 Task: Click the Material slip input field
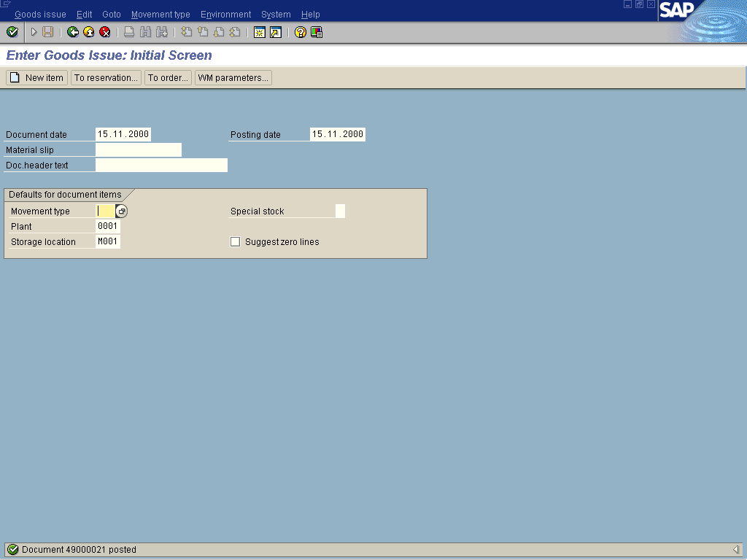tap(139, 150)
